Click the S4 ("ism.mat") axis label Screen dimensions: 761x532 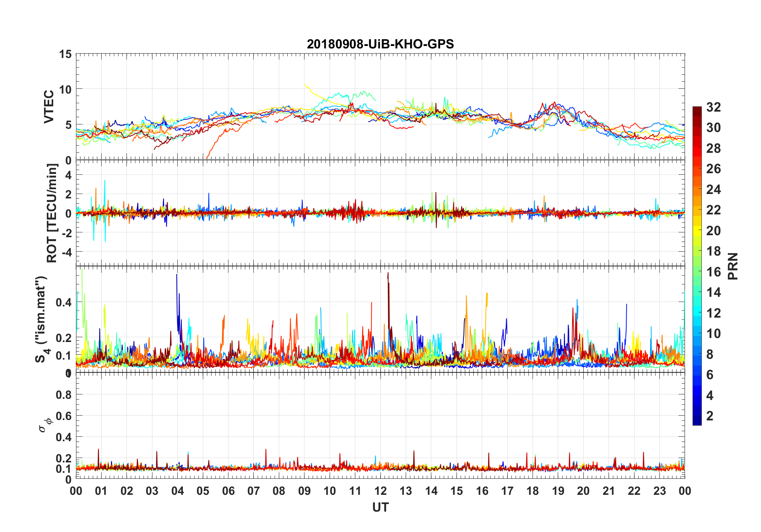[42, 319]
